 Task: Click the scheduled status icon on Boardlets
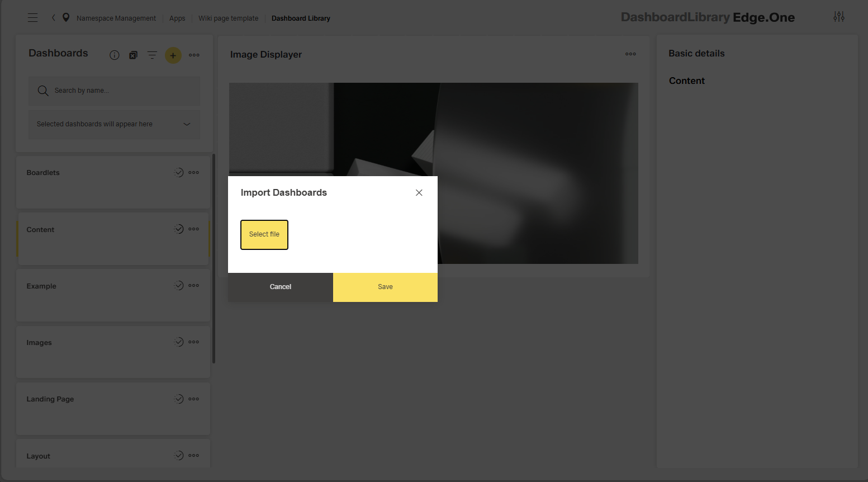tap(178, 172)
